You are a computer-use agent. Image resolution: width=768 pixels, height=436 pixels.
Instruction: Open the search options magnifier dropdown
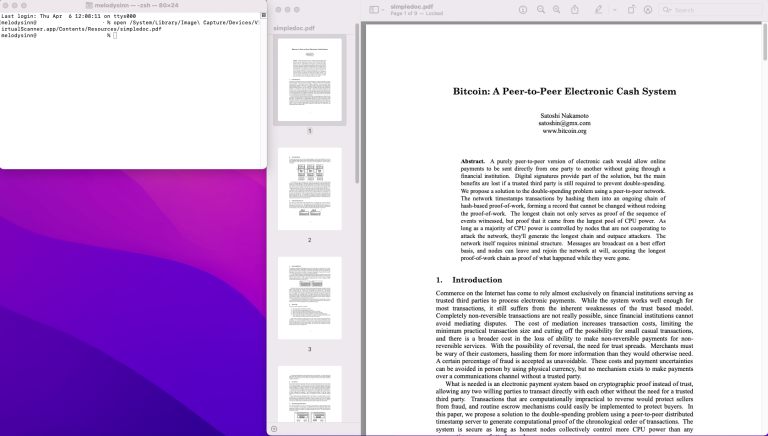pos(667,10)
